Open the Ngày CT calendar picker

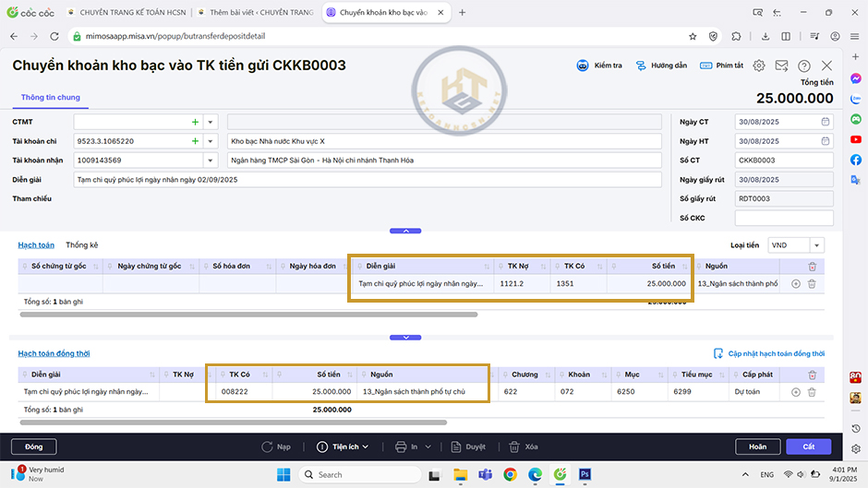825,122
